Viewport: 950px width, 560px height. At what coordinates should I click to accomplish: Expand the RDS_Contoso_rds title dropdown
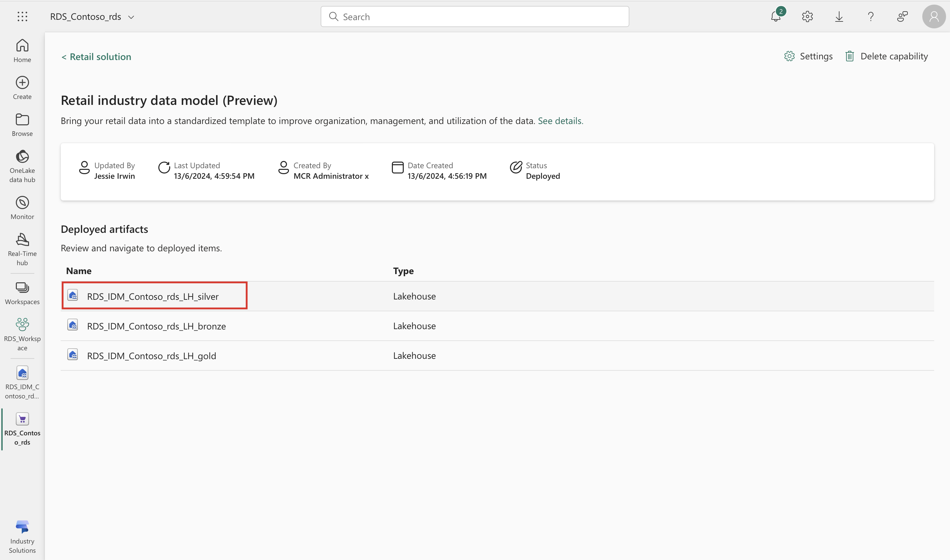pos(131,17)
